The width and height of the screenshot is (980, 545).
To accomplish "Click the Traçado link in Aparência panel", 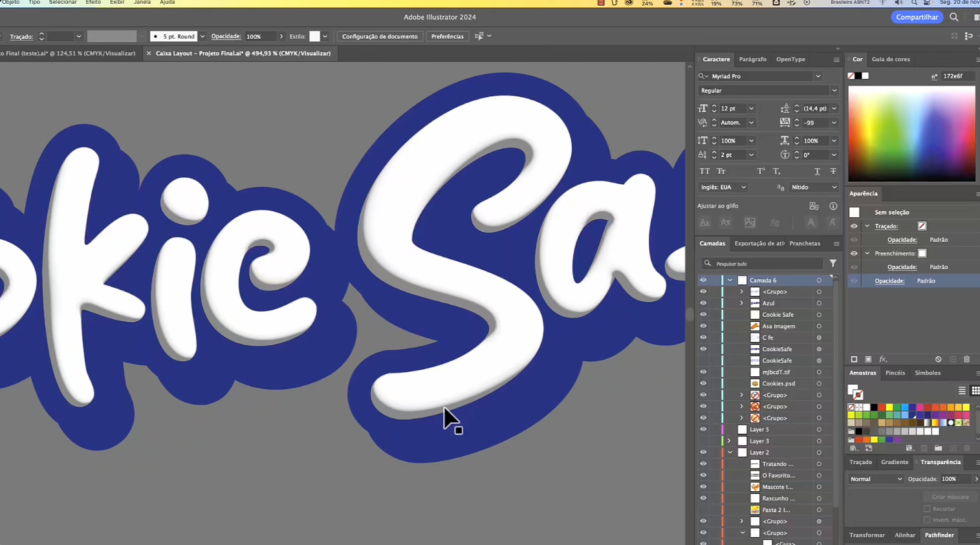I will point(886,226).
